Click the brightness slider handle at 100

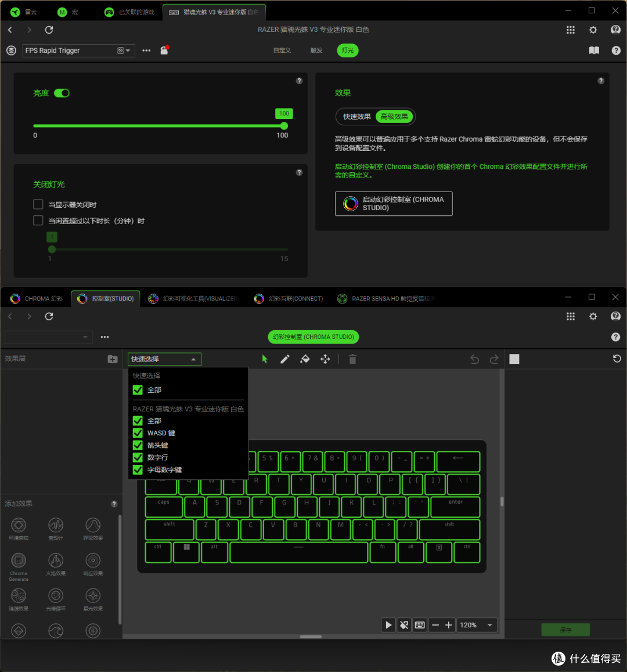[284, 126]
